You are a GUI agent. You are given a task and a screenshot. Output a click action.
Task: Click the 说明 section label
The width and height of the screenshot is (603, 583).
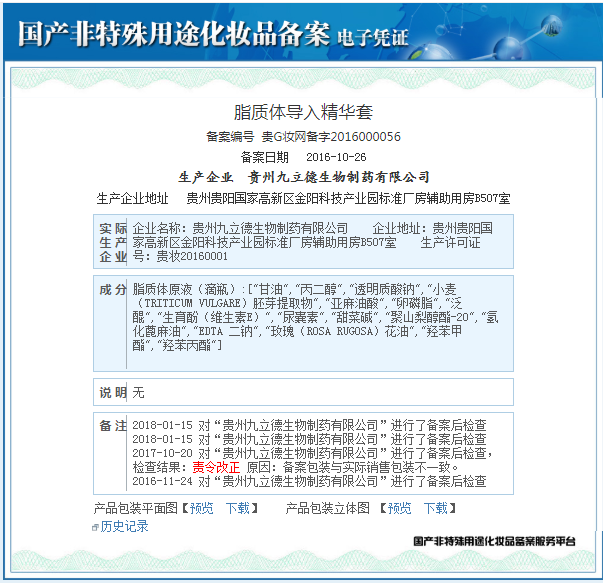click(x=113, y=392)
